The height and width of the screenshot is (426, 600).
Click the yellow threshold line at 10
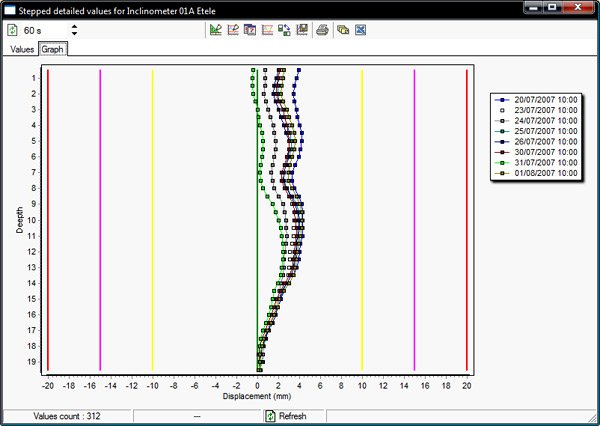coord(362,220)
